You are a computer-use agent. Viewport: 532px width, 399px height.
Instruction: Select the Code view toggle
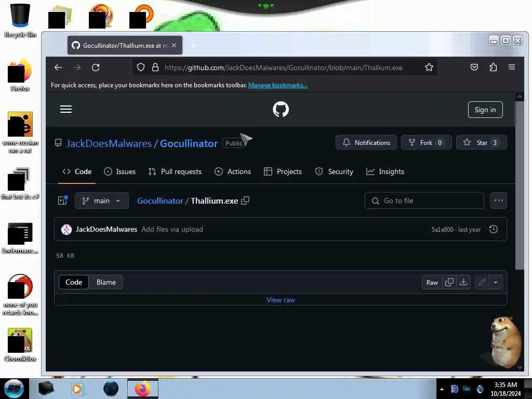(x=74, y=282)
